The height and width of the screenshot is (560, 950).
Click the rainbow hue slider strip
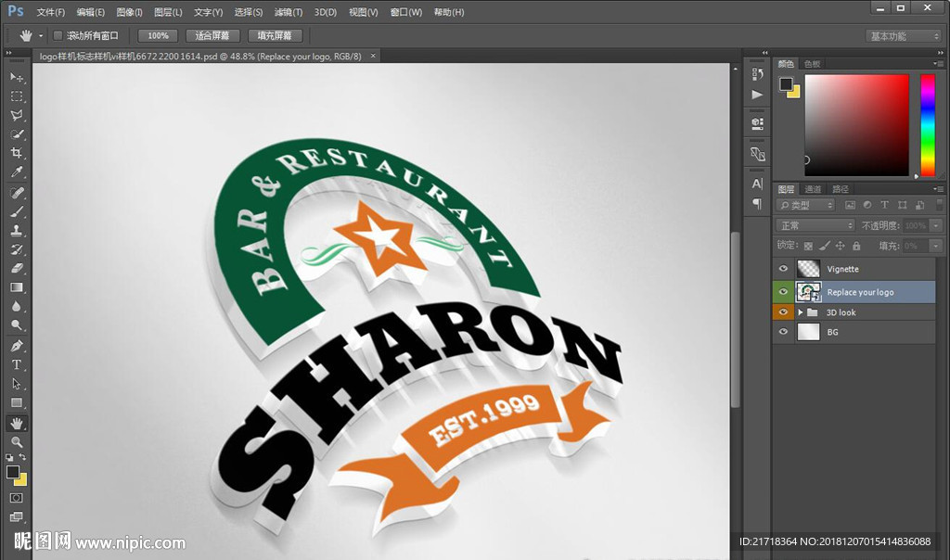pyautogui.click(x=927, y=124)
